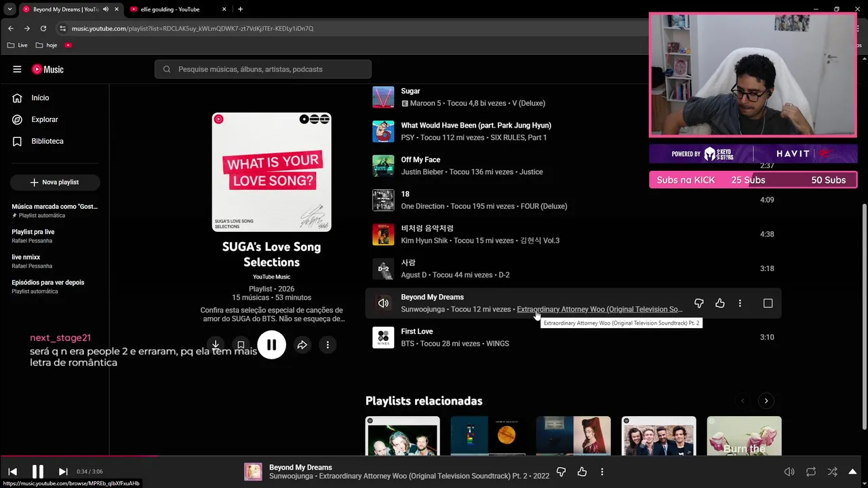The image size is (868, 488).
Task: Open the hamburger guide menu
Action: point(17,69)
